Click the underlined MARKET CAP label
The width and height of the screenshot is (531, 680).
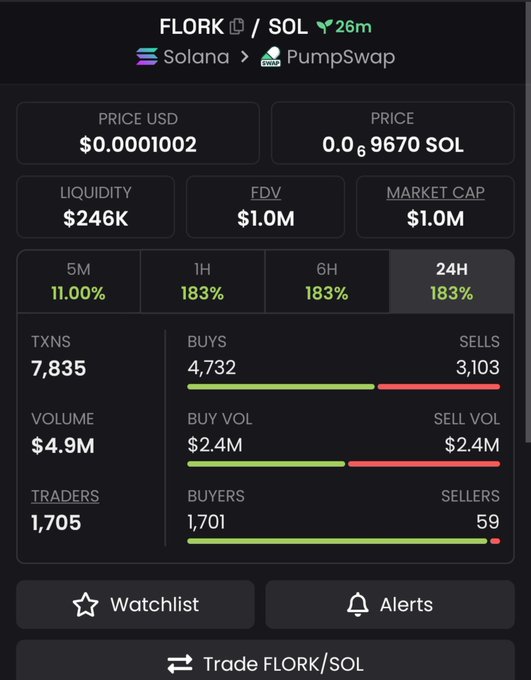pos(436,193)
